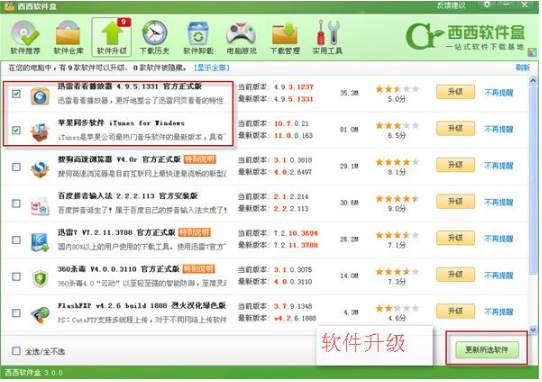This screenshot has height=382, width=542.
Task: Check the 迅雷7 checkbox
Action: tap(16, 240)
